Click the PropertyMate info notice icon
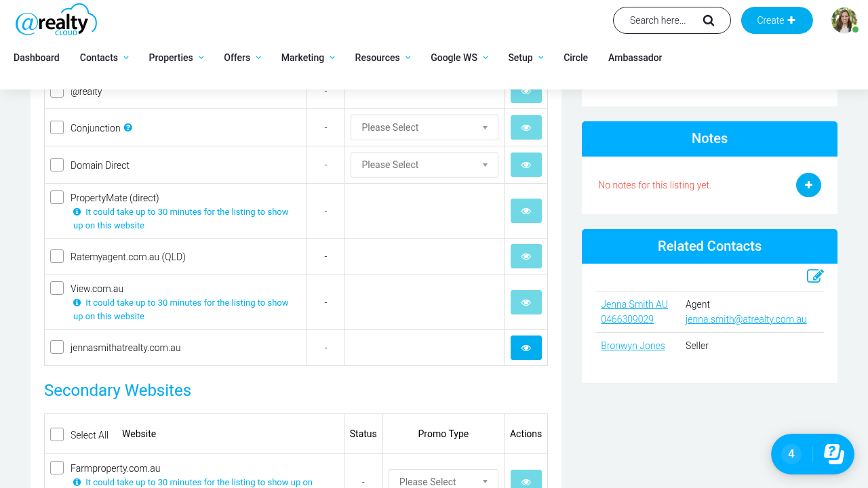Image resolution: width=868 pixels, height=488 pixels. tap(77, 212)
